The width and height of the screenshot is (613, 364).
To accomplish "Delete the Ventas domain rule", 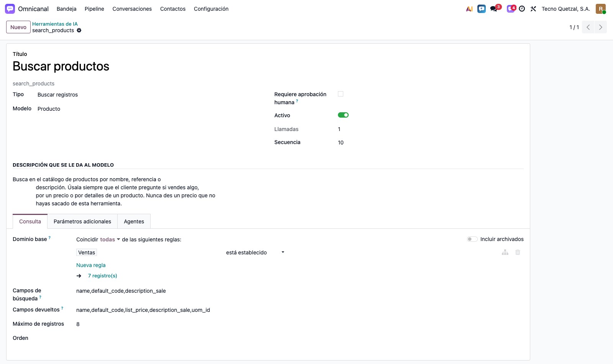I will click(x=518, y=252).
